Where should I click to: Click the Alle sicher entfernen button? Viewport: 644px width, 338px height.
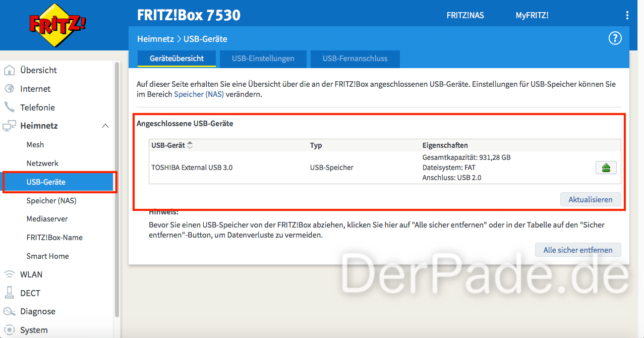click(x=578, y=250)
